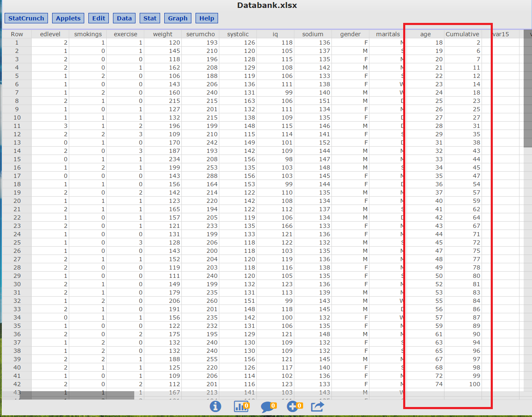Click age cell with value 18
This screenshot has height=417, width=532.
pos(426,42)
